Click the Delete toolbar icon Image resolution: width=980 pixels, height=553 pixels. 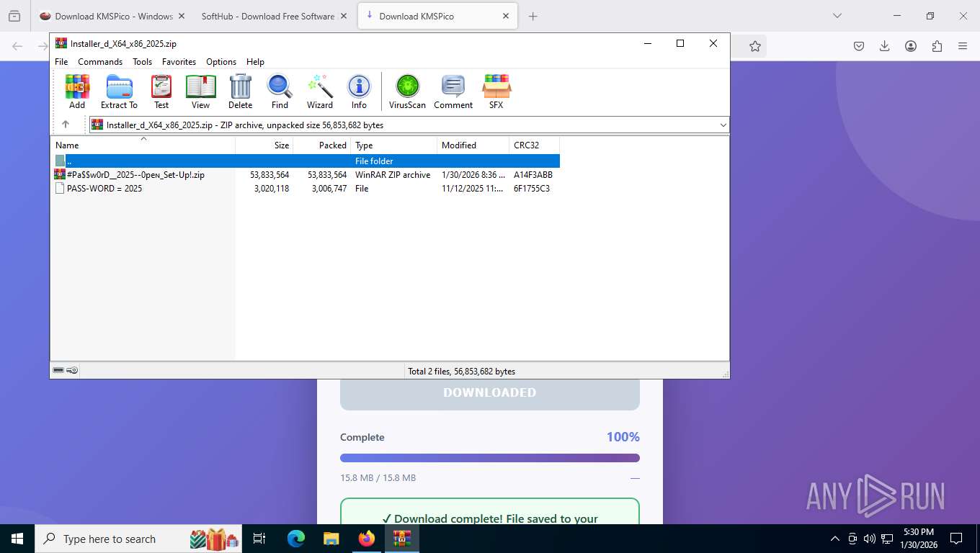240,91
